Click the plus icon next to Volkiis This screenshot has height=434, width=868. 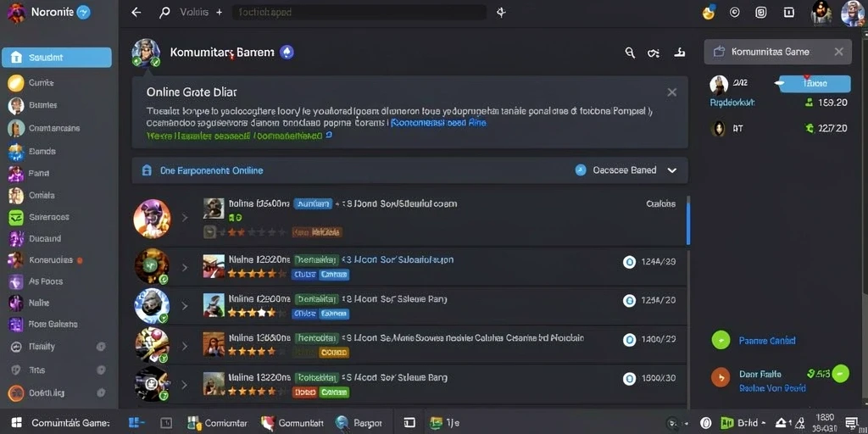click(220, 12)
